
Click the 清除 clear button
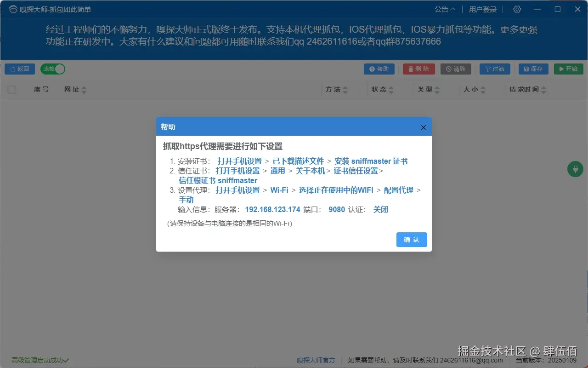point(456,69)
